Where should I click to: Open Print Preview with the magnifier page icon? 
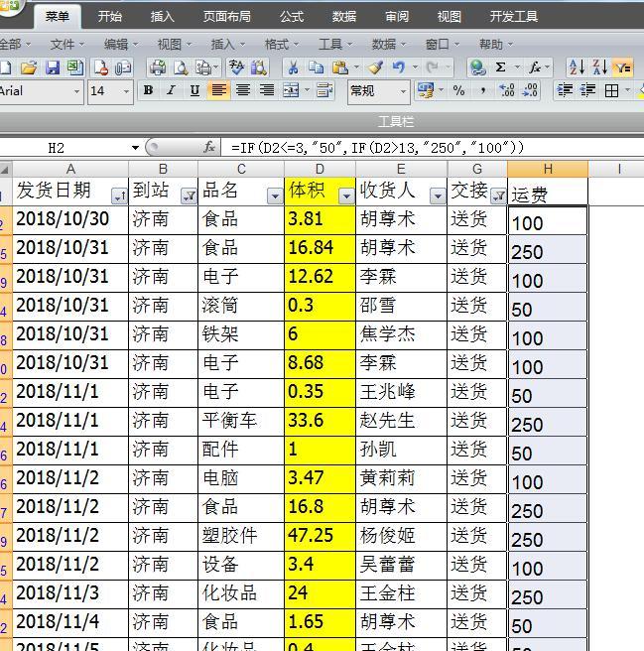coord(181,67)
